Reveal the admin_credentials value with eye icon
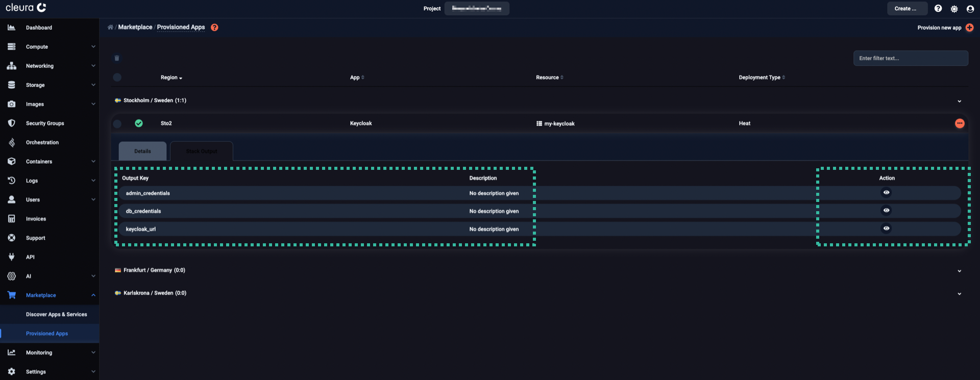Viewport: 980px width, 380px height. (886, 193)
